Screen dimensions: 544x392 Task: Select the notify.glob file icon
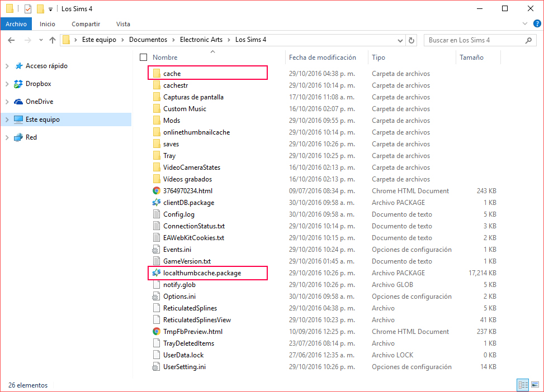pos(157,285)
